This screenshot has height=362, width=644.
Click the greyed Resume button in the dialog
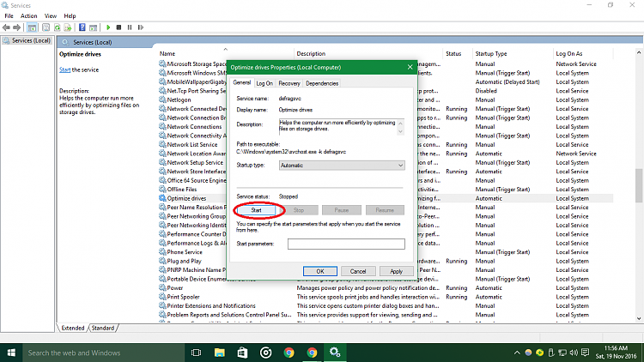pyautogui.click(x=385, y=210)
